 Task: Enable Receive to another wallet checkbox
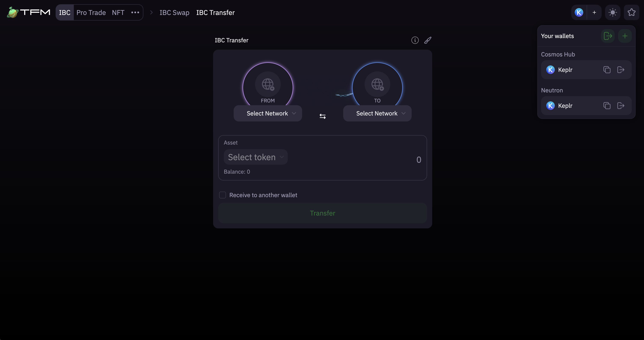[x=223, y=195]
